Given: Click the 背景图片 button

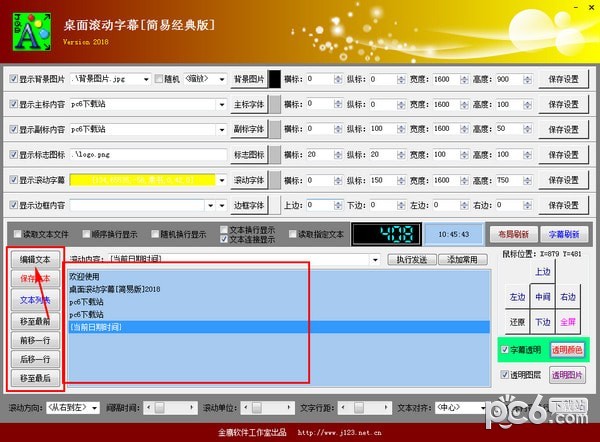Looking at the screenshot, I should click(249, 79).
